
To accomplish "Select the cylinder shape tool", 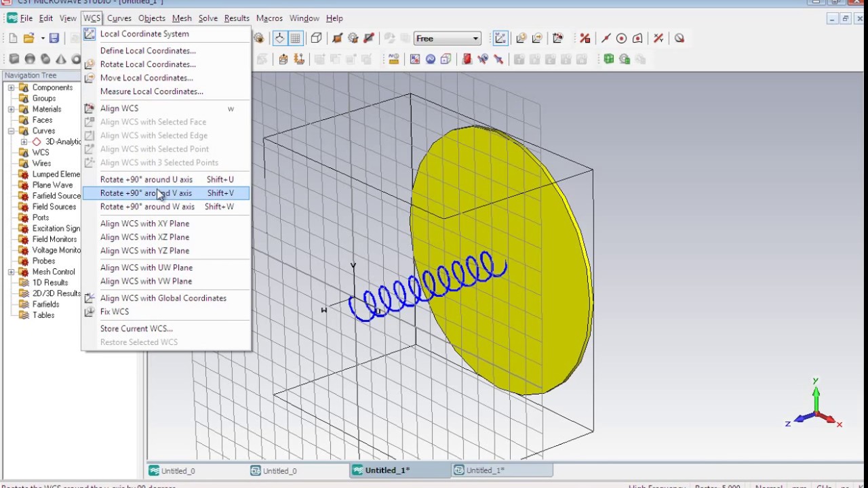I will [x=45, y=59].
